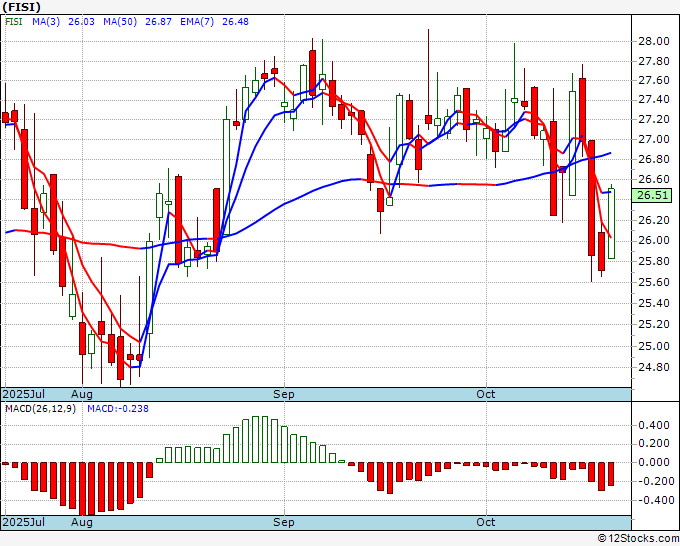Click the 26.87 MA(50) value

pos(158,22)
